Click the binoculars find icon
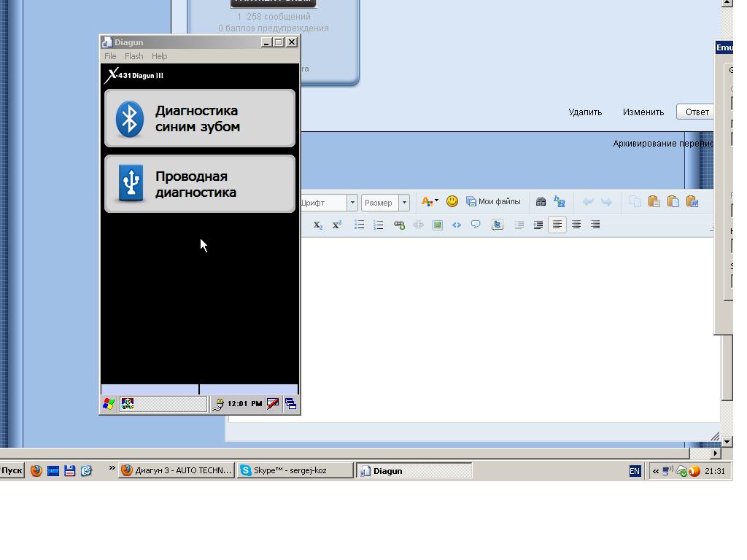Viewport: 747px width, 560px height. pos(541,201)
